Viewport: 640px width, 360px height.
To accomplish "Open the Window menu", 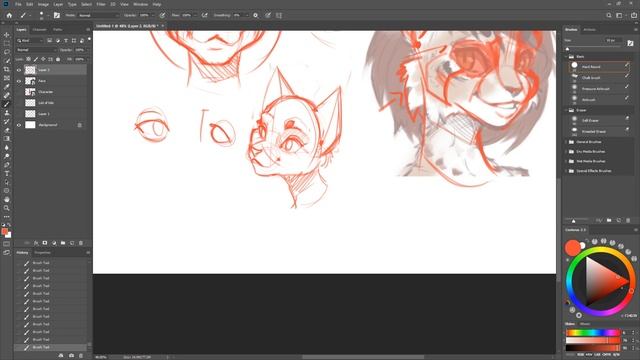I will click(x=140, y=4).
